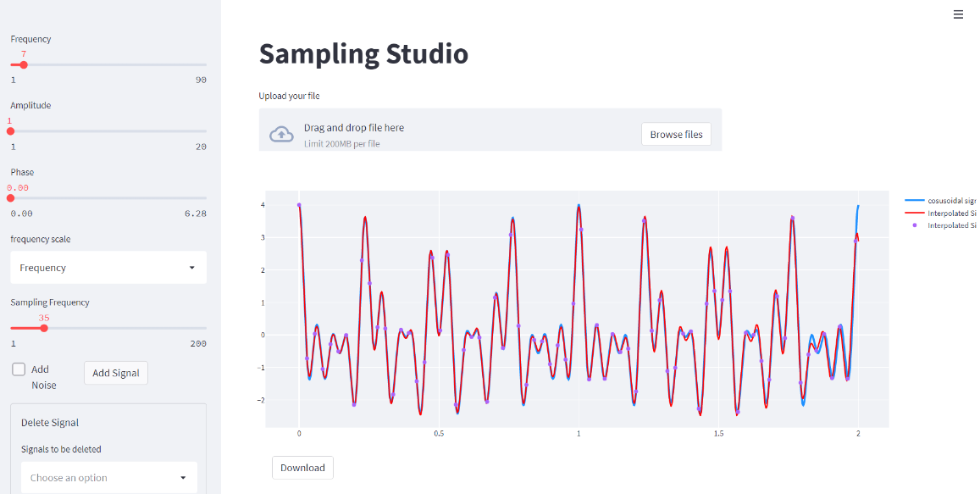Open the app menu with the hamburger icon

coord(958,14)
